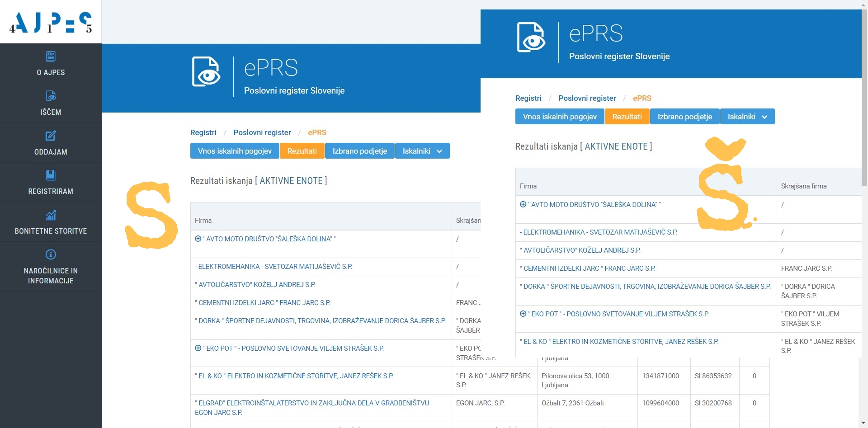
Task: Select Vnos iskalnih pogojev tab in left window
Action: click(235, 151)
